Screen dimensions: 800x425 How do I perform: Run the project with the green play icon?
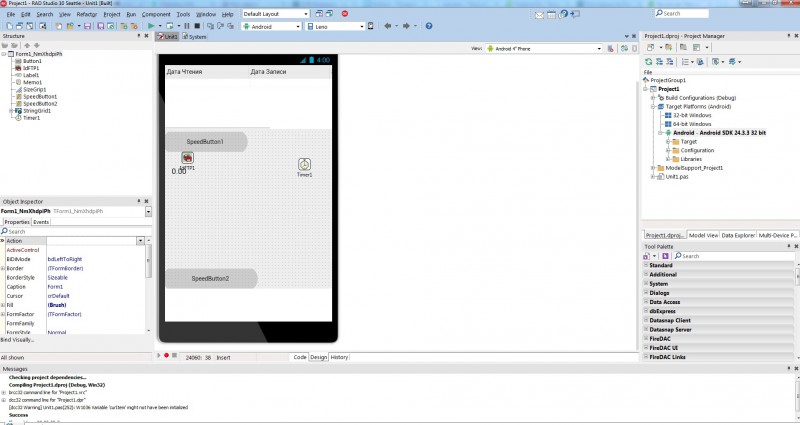point(151,26)
